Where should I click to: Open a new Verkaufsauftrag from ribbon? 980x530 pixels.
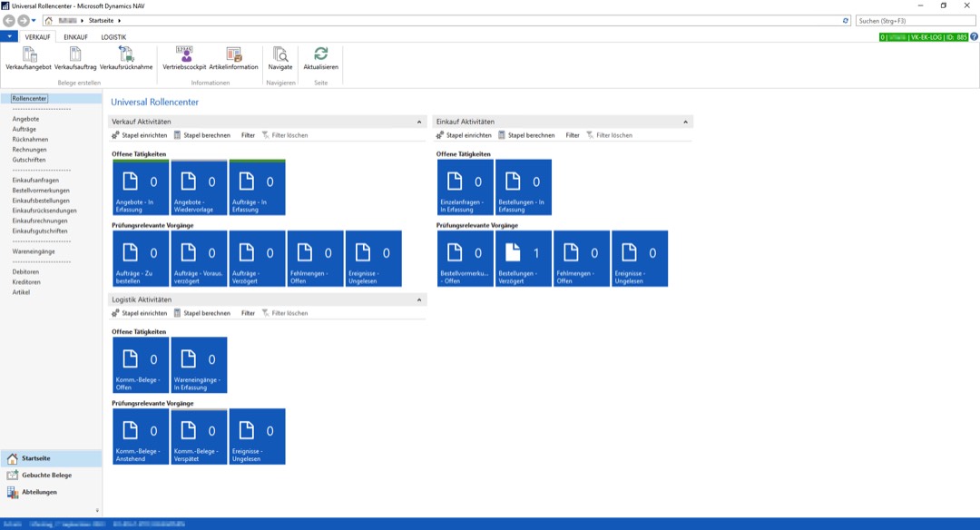[75, 55]
